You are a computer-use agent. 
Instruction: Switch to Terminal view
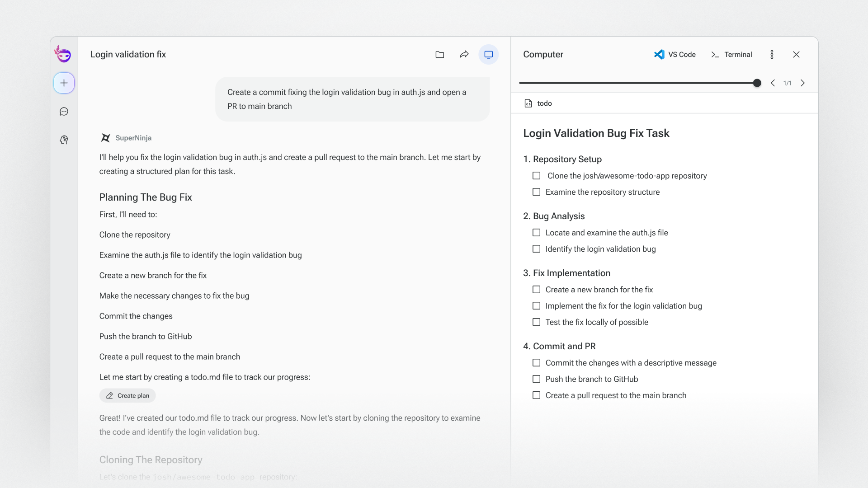(x=731, y=55)
